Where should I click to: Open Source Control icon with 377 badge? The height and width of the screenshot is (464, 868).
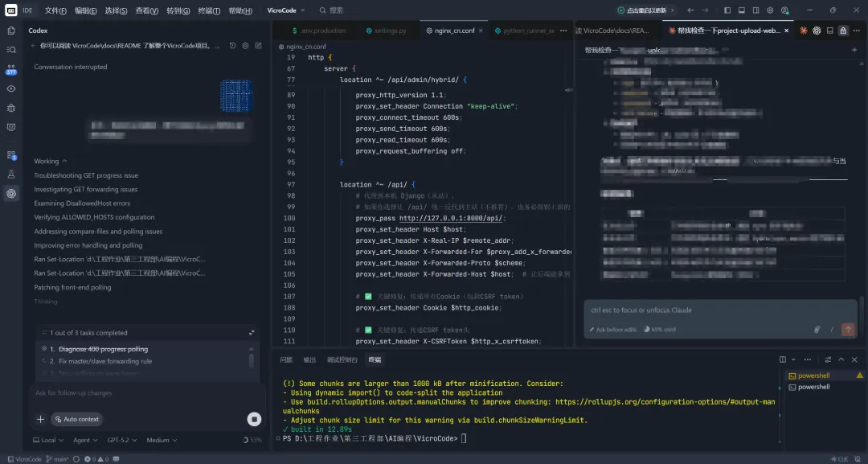pos(11,69)
